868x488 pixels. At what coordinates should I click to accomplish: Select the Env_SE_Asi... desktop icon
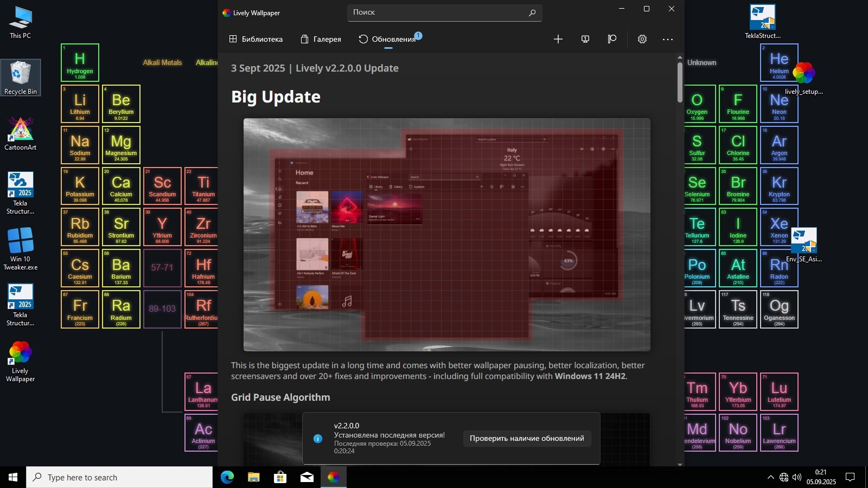click(803, 245)
